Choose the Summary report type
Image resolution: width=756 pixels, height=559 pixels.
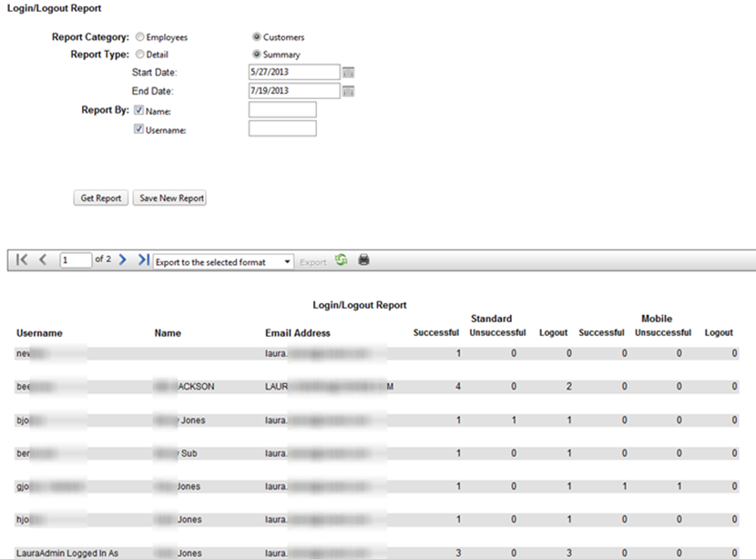(257, 55)
